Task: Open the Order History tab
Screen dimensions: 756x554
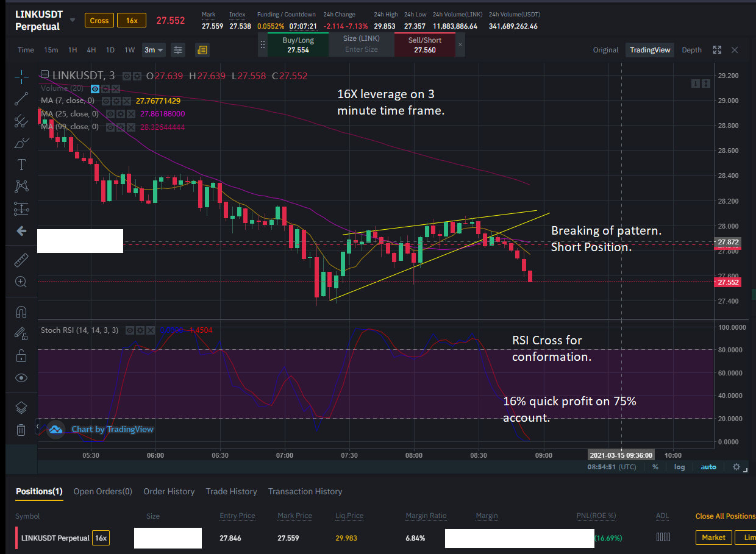Action: point(169,491)
